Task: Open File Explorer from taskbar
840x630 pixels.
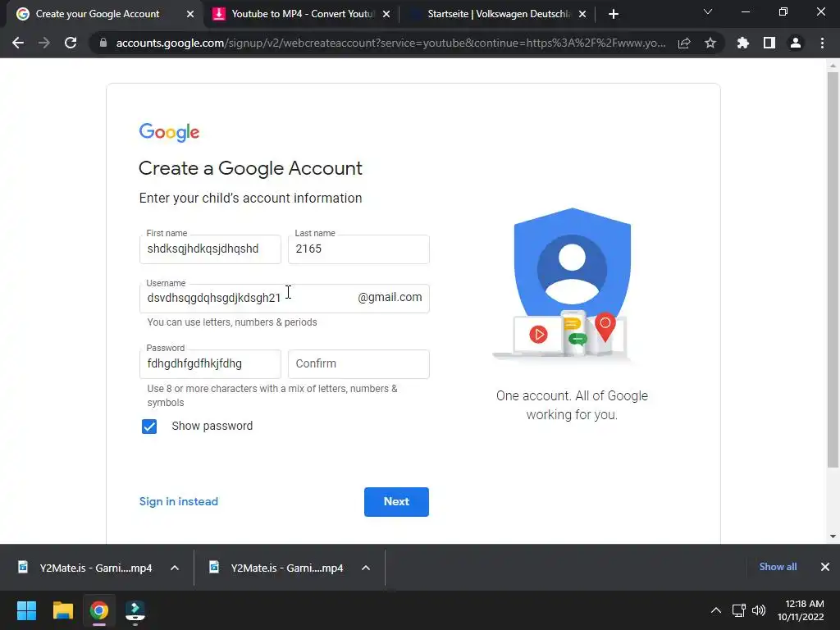Action: 62,610
